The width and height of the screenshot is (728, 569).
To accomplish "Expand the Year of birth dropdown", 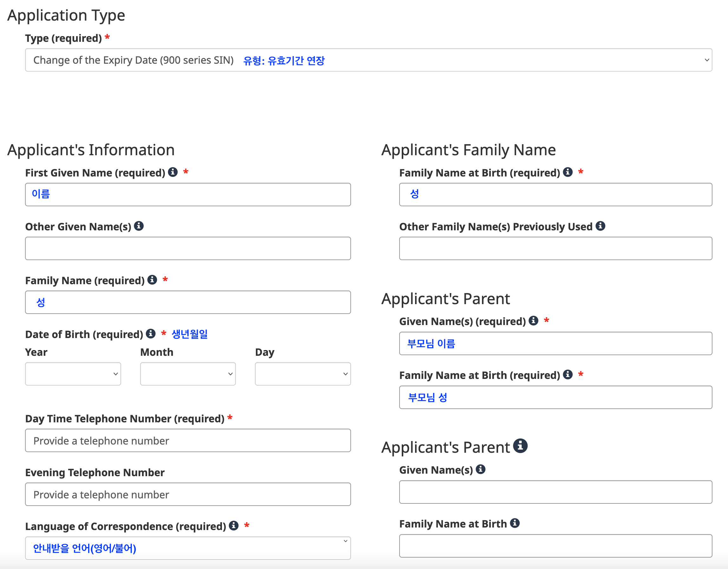I will click(x=73, y=374).
